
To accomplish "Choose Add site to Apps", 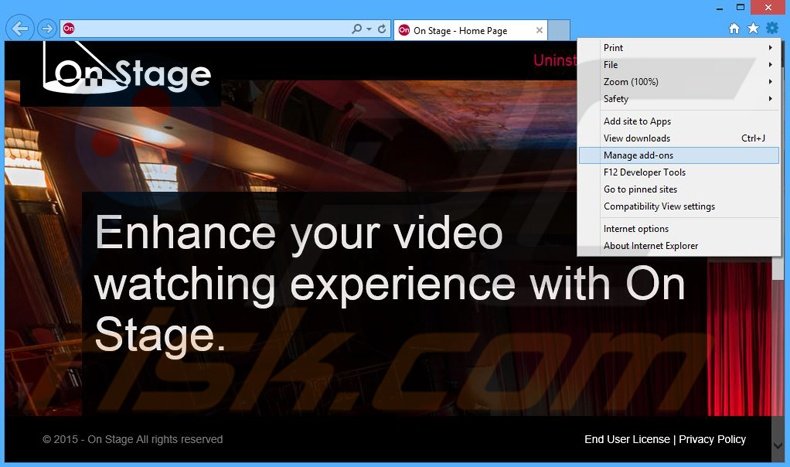I will click(679, 121).
